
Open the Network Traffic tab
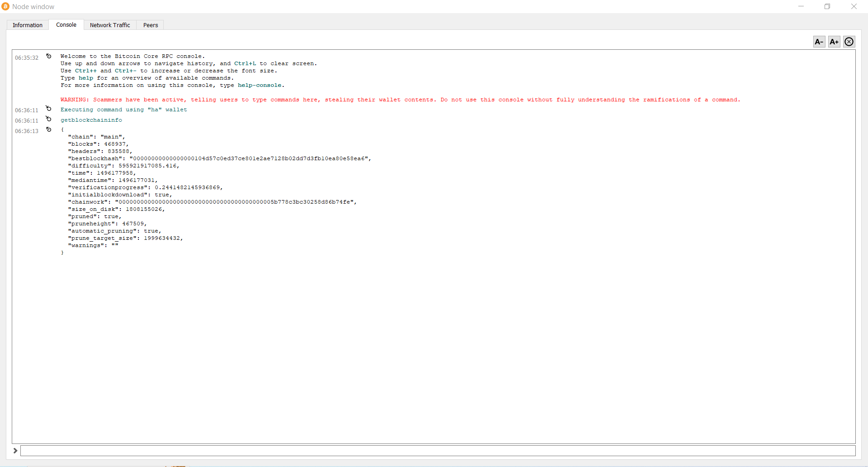(110, 25)
